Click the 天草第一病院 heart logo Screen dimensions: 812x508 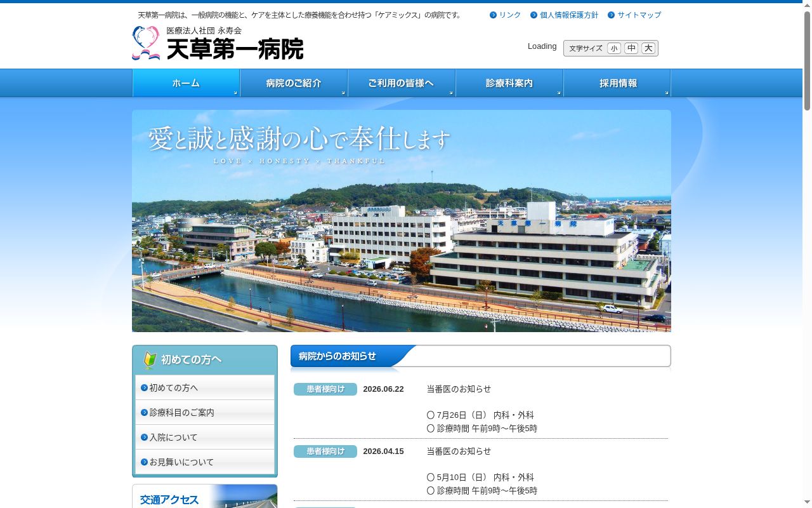146,43
